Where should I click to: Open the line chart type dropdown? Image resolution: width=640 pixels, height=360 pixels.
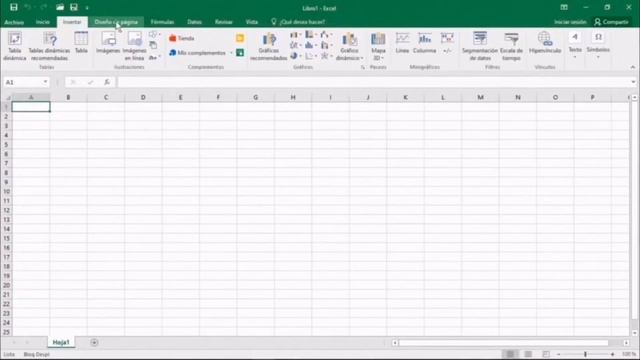[296, 45]
